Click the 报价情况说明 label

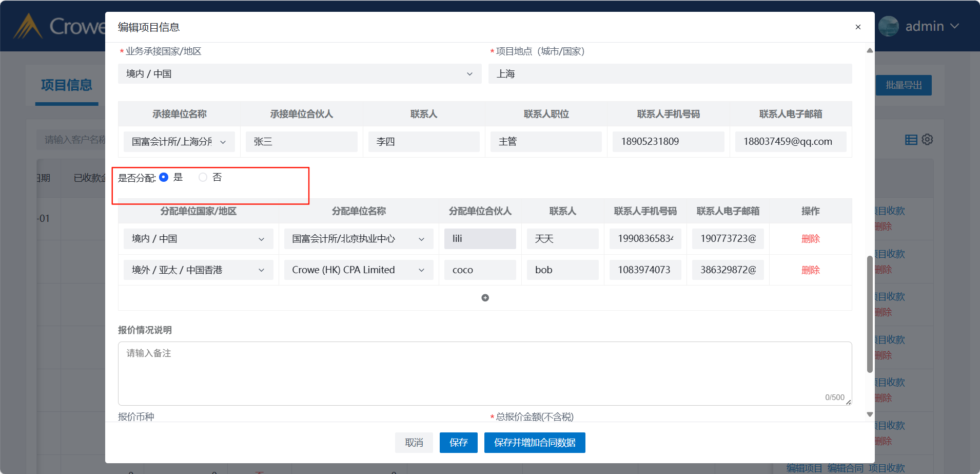pos(145,330)
